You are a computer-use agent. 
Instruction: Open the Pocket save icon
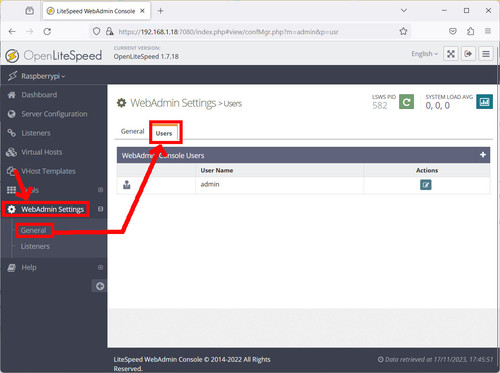[453, 31]
